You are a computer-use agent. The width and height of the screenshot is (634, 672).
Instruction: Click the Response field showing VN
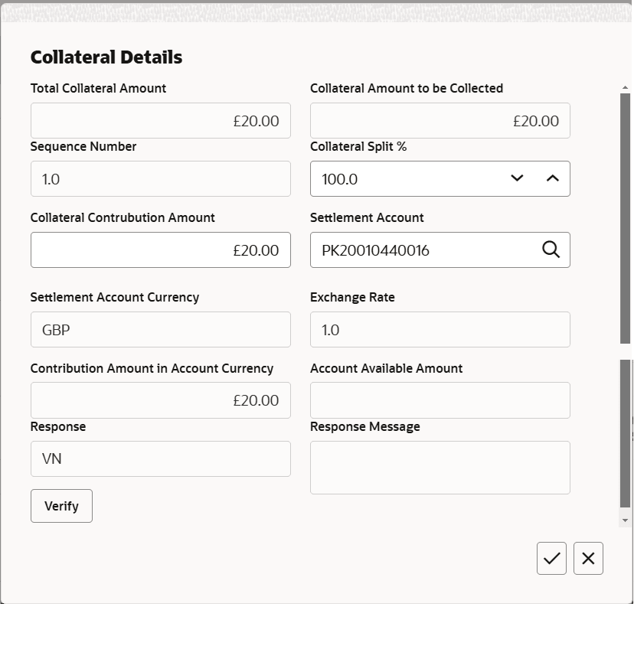(160, 458)
